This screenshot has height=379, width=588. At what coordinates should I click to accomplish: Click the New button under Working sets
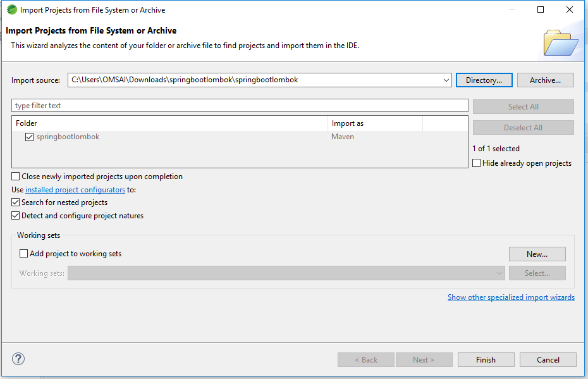coord(537,254)
